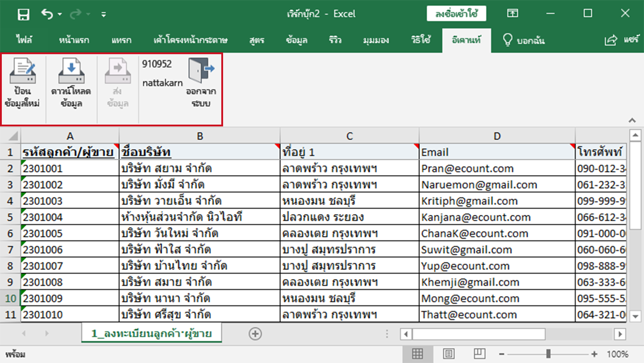The width and height of the screenshot is (644, 363).
Task: Click the ลงชื่อเข้าใช้ sign-in button
Action: 456,14
